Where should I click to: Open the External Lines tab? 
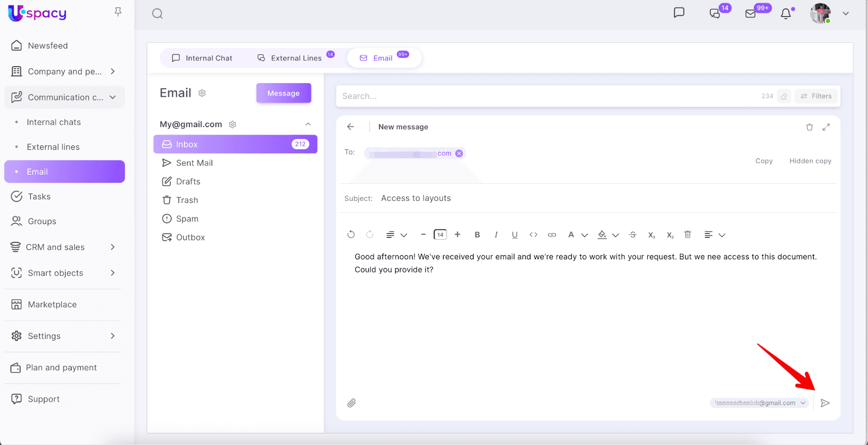coord(296,58)
